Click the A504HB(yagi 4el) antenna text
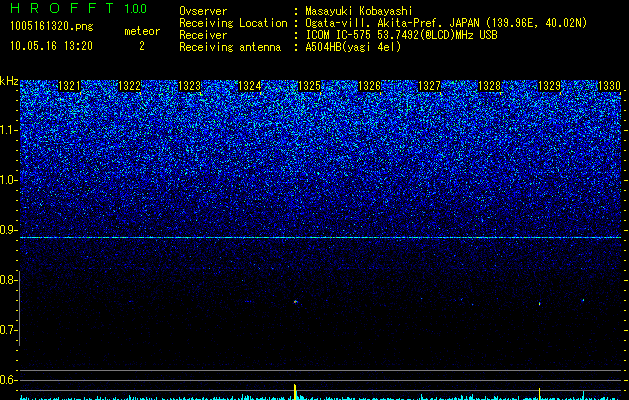This screenshot has height=400, width=629. pyautogui.click(x=353, y=47)
